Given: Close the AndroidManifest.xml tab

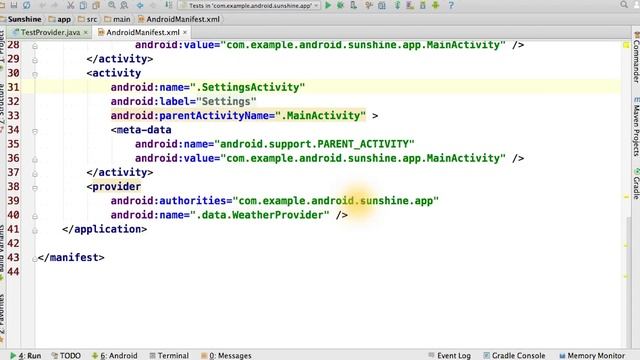Looking at the screenshot, I should 185,33.
